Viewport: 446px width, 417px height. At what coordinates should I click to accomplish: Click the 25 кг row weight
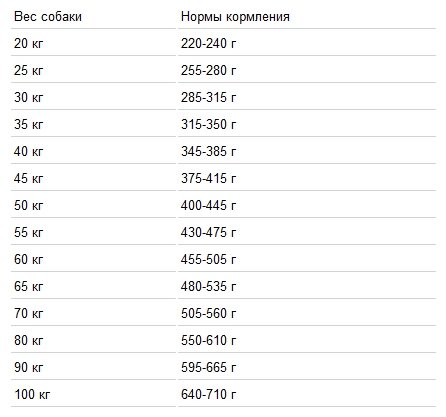29,70
